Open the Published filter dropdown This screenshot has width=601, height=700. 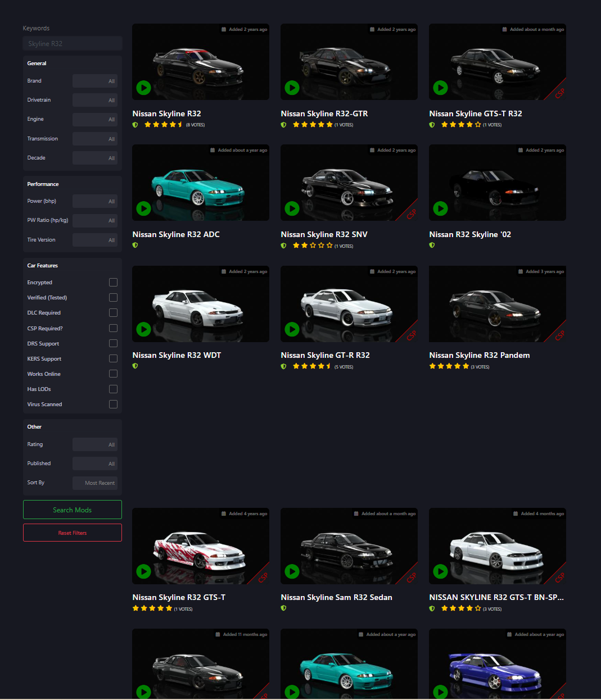tap(95, 463)
